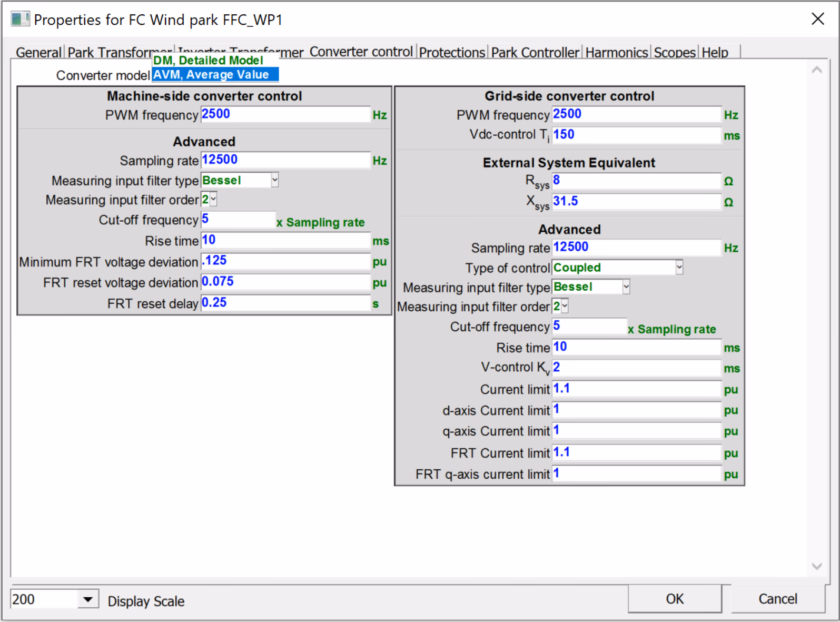This screenshot has width=840, height=622.
Task: Click grid-side Sampling rate field
Action: click(x=636, y=248)
